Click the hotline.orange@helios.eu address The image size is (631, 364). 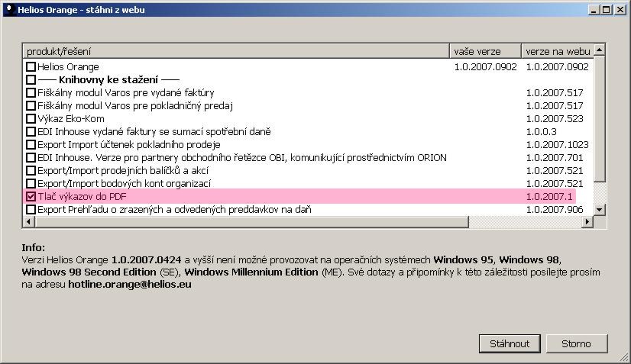tap(130, 285)
